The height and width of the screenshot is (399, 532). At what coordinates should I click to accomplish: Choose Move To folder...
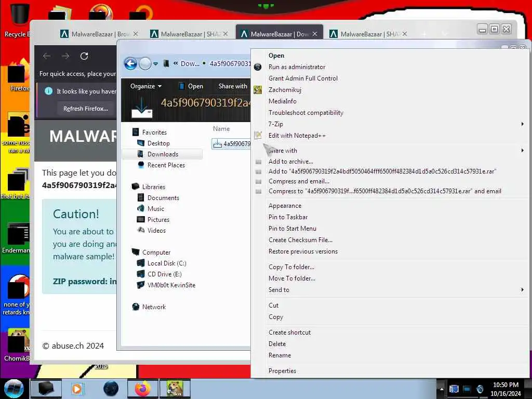[x=292, y=278]
